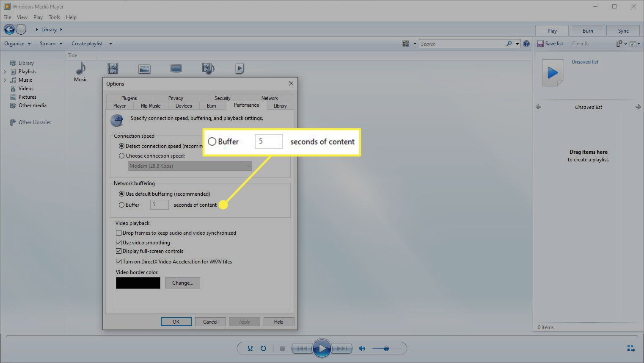
Task: Open the Tools menu
Action: point(54,17)
